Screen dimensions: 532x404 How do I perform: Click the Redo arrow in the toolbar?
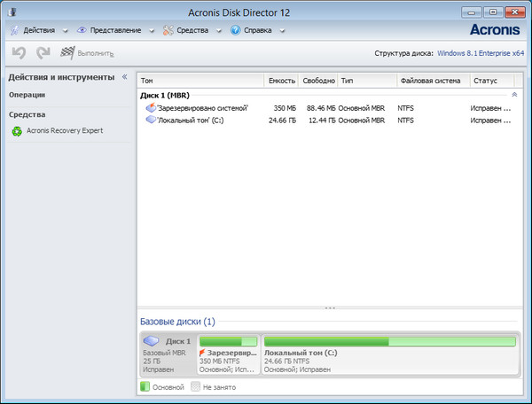[43, 53]
